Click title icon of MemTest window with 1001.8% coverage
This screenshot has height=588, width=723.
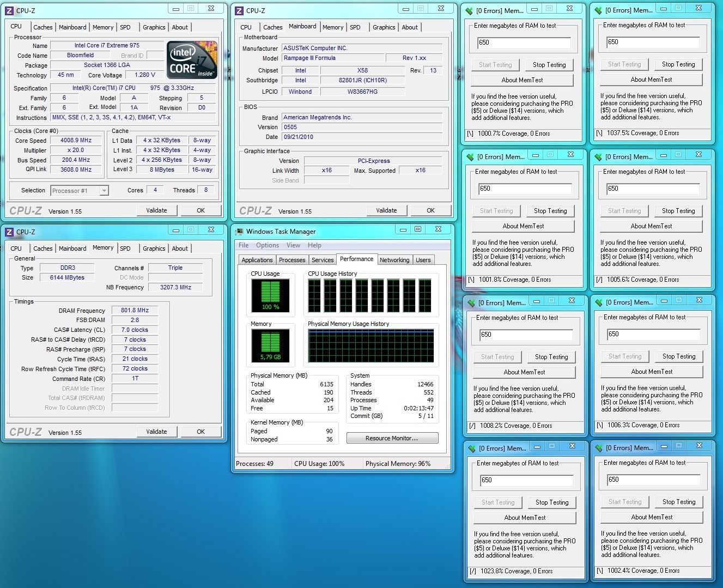click(470, 157)
